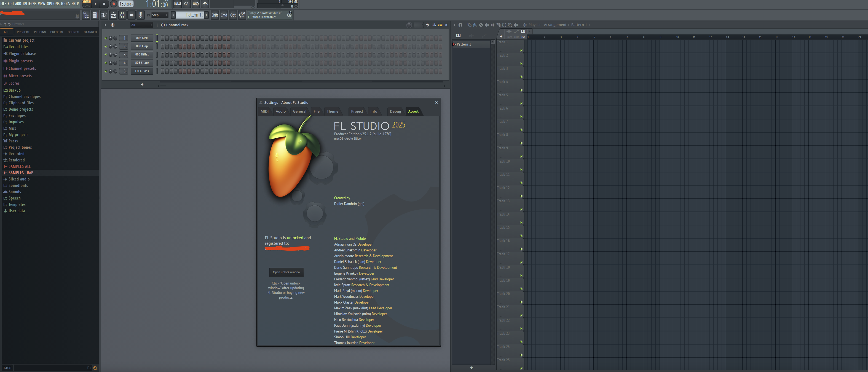868x372 pixels.
Task: Mute the 808 Kick channel
Action: pyautogui.click(x=106, y=38)
